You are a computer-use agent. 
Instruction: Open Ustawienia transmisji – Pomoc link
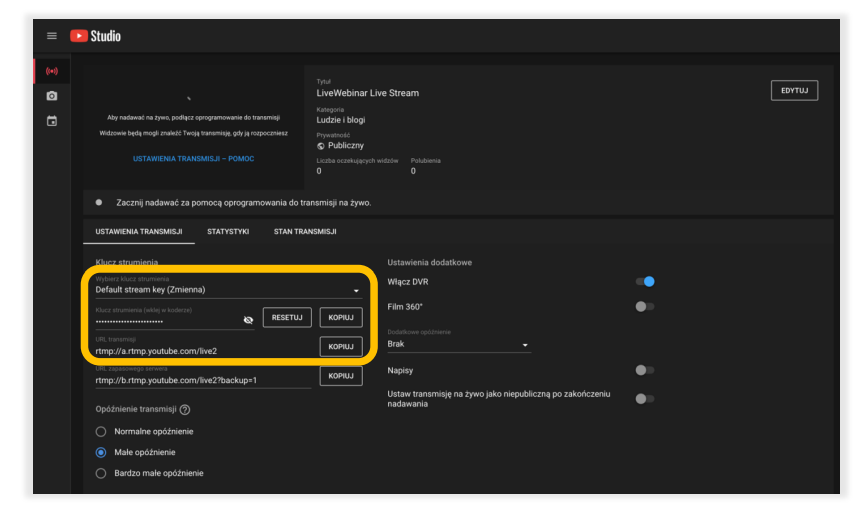(194, 158)
